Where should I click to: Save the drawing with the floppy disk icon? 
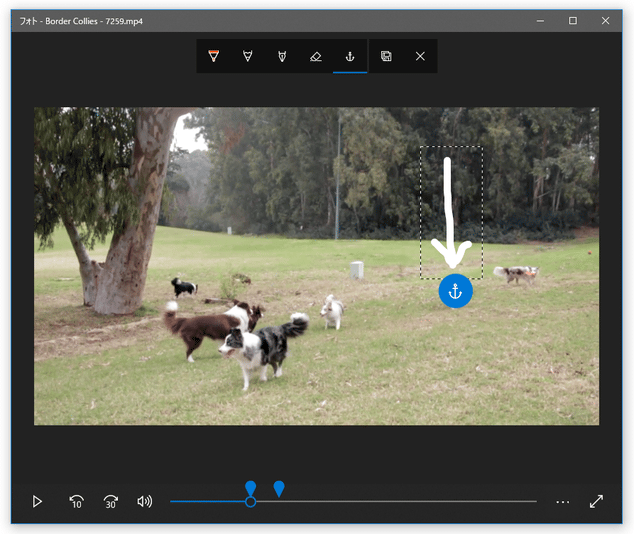click(x=386, y=57)
